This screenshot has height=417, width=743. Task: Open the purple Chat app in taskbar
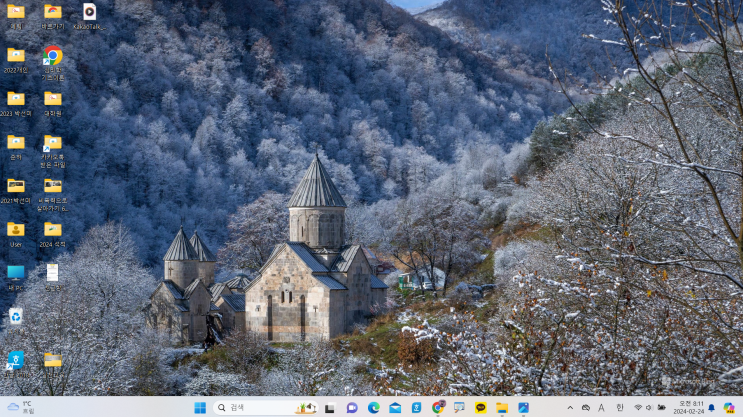click(352, 408)
